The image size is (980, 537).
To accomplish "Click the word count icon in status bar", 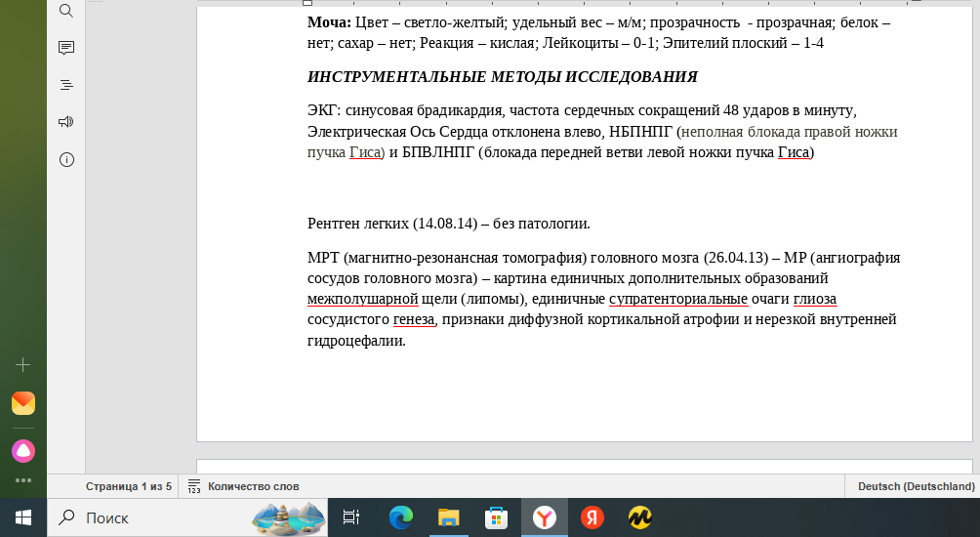I will point(194,486).
